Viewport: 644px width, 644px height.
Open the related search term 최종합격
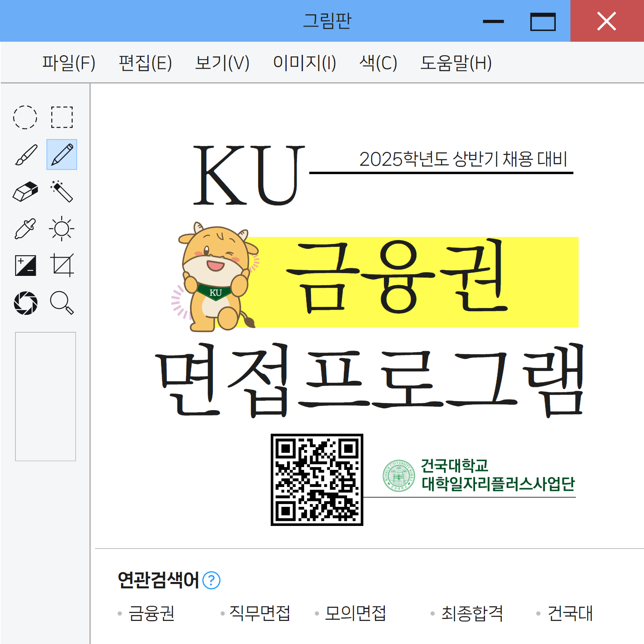click(x=472, y=613)
